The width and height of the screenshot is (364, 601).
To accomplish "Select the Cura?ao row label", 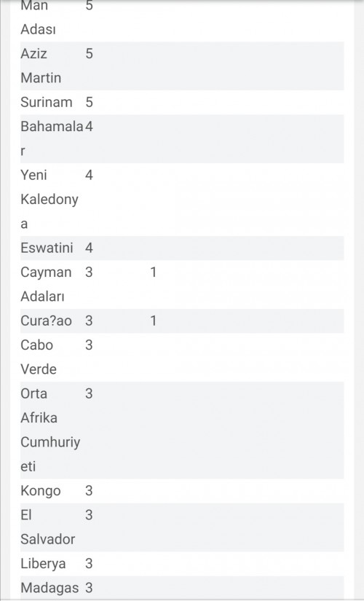I will pos(46,321).
